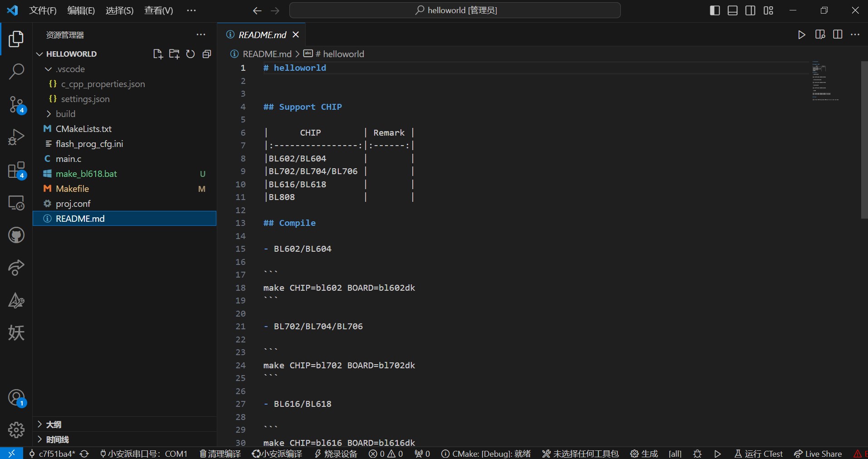Open the Explorer view in activity bar
Image resolution: width=868 pixels, height=459 pixels.
point(16,39)
